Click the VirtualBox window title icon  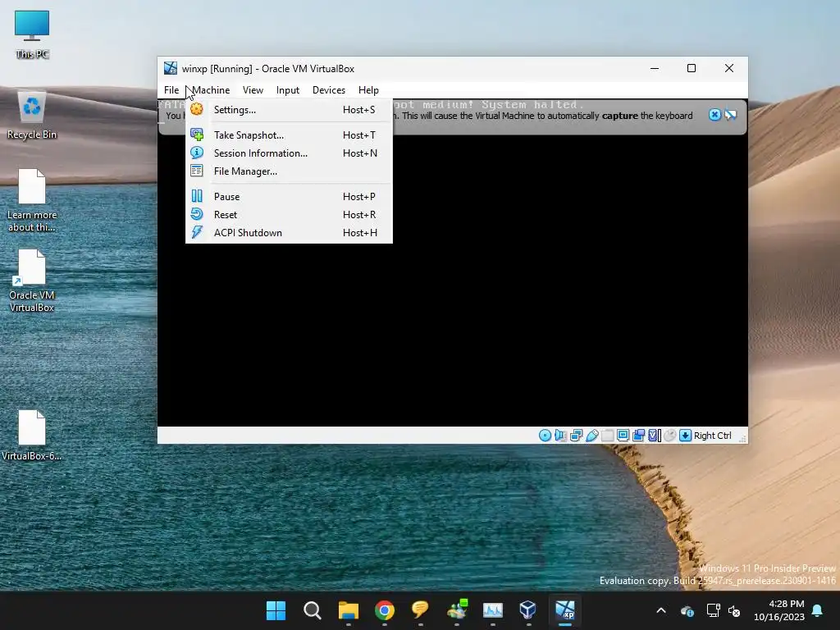[171, 68]
